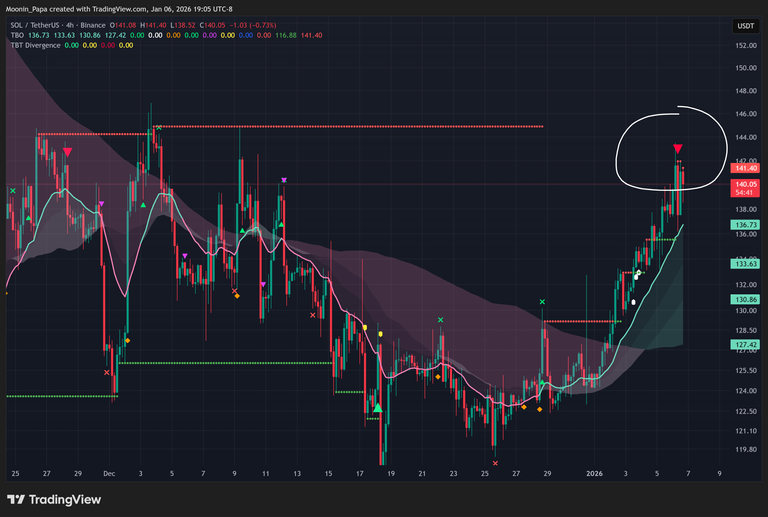Click the green X above the Dec 4 high
This screenshot has width=768, height=517.
tap(158, 127)
